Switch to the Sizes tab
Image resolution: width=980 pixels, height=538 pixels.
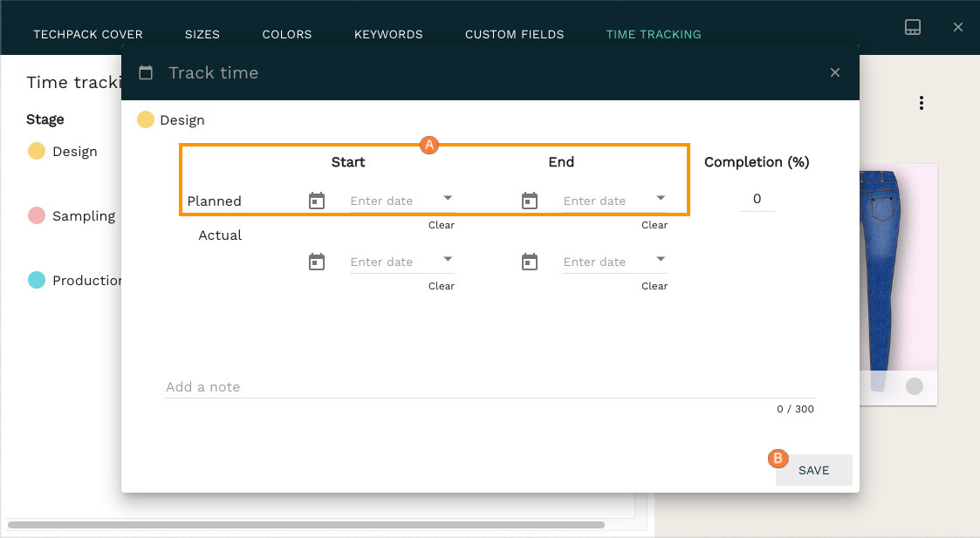pyautogui.click(x=202, y=34)
